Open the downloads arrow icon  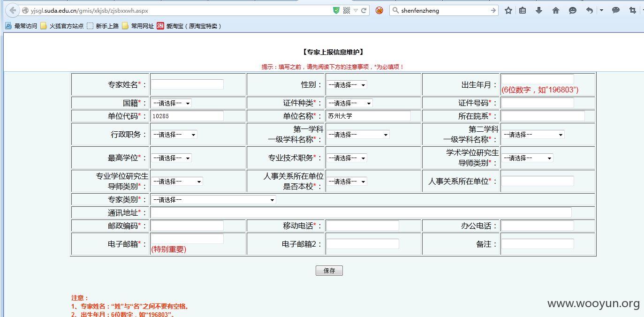coord(539,10)
